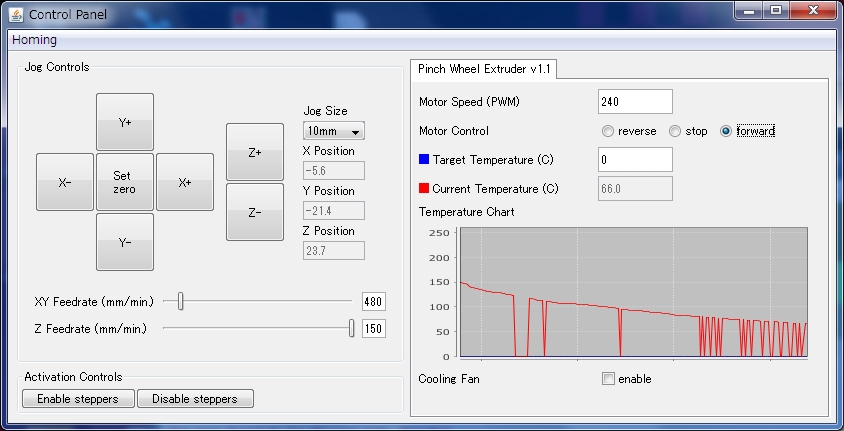Click Disable steppers button

(x=195, y=399)
